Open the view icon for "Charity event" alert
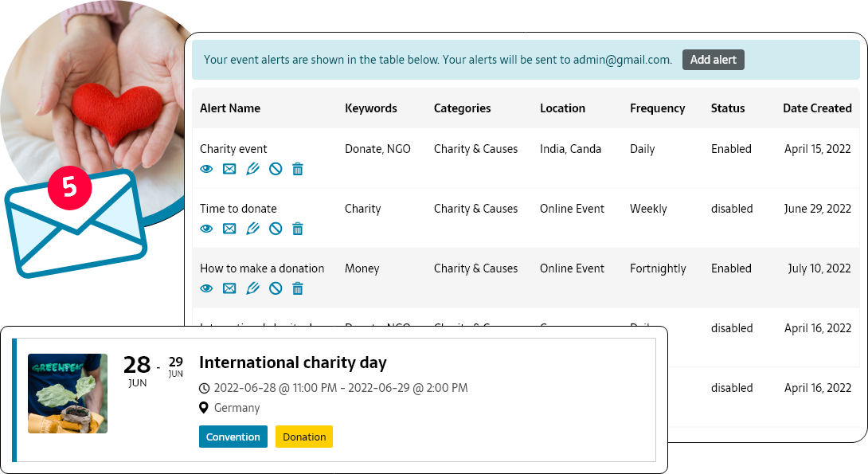Image resolution: width=868 pixels, height=474 pixels. coord(206,169)
